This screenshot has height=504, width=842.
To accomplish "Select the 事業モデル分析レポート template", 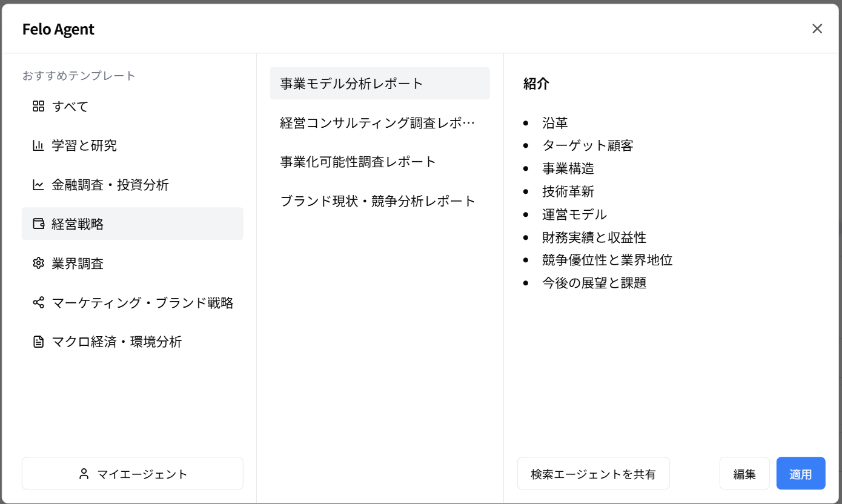I will coord(380,84).
